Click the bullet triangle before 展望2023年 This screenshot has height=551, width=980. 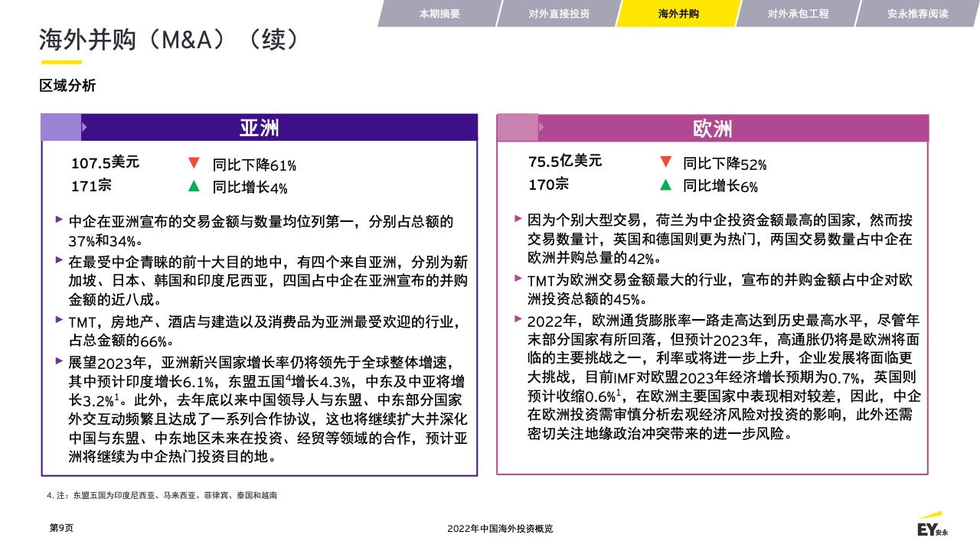(x=59, y=360)
